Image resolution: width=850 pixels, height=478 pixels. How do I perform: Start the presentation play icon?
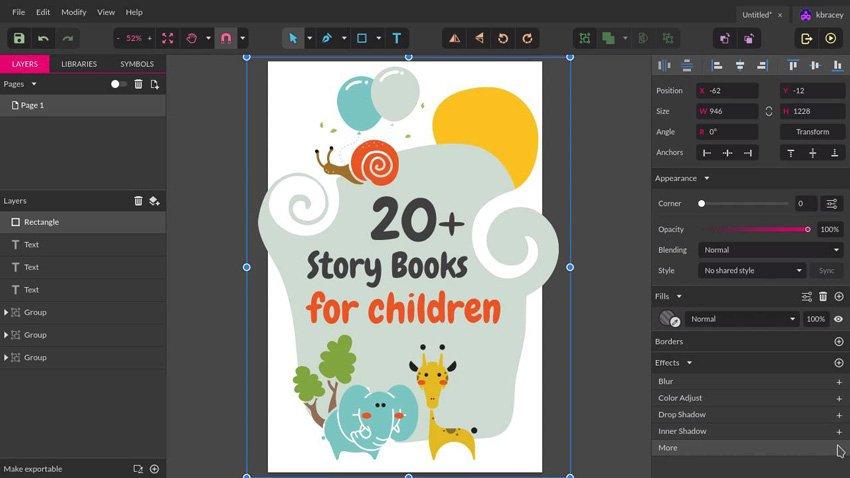point(830,38)
